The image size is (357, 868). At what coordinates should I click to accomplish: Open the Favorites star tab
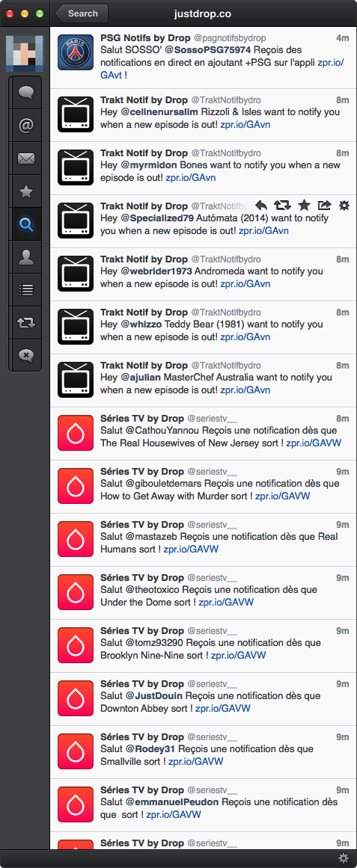tap(25, 191)
